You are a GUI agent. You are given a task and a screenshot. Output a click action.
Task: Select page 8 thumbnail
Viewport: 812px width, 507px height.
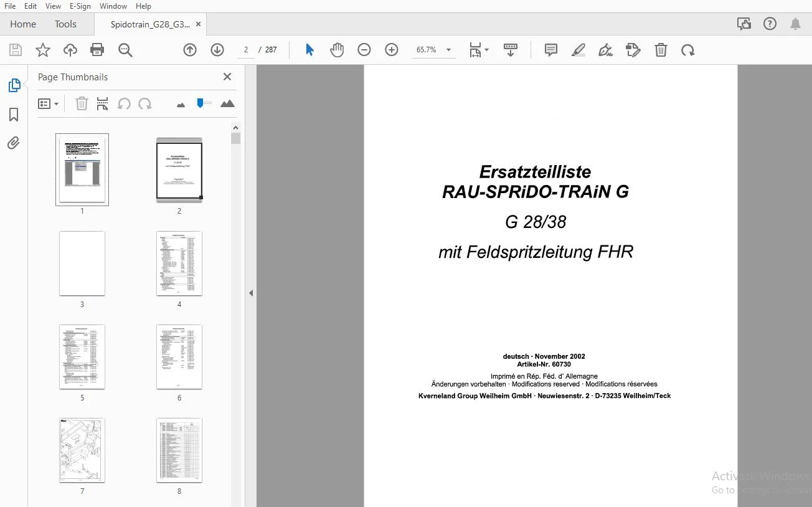click(x=179, y=450)
